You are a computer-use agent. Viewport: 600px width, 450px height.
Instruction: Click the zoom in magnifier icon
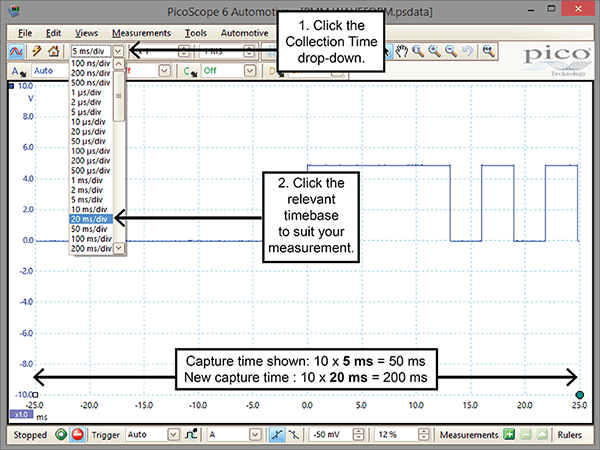click(x=435, y=51)
